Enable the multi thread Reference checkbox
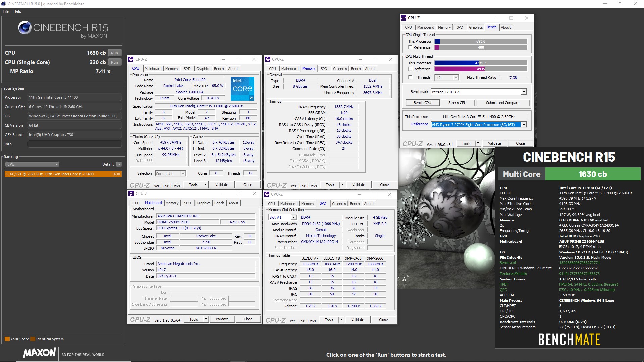Image resolution: width=644 pixels, height=362 pixels. click(x=410, y=69)
